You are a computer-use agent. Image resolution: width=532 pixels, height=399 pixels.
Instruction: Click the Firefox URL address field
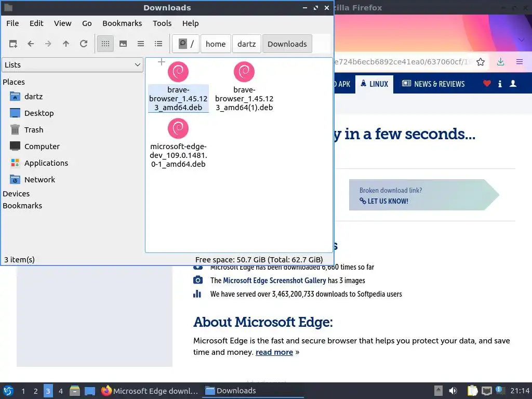(x=404, y=62)
